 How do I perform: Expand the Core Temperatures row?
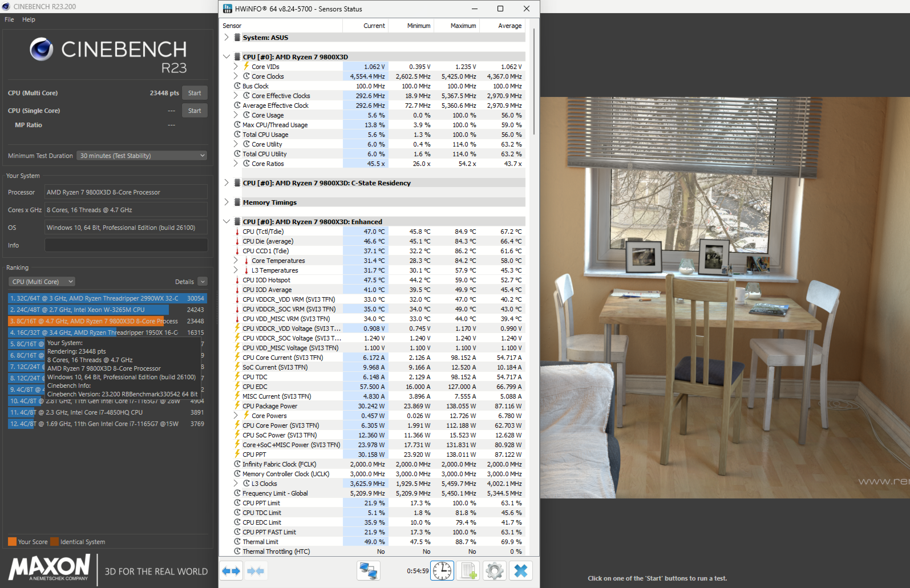pos(236,261)
